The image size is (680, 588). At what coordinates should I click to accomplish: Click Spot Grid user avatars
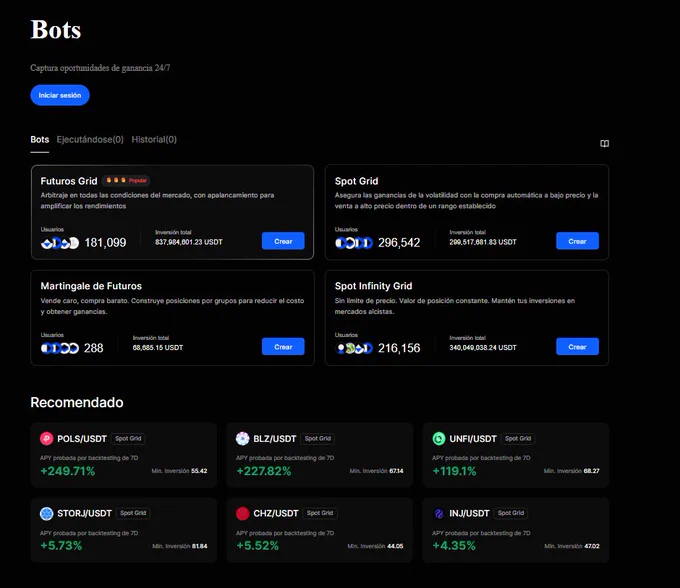tap(354, 243)
